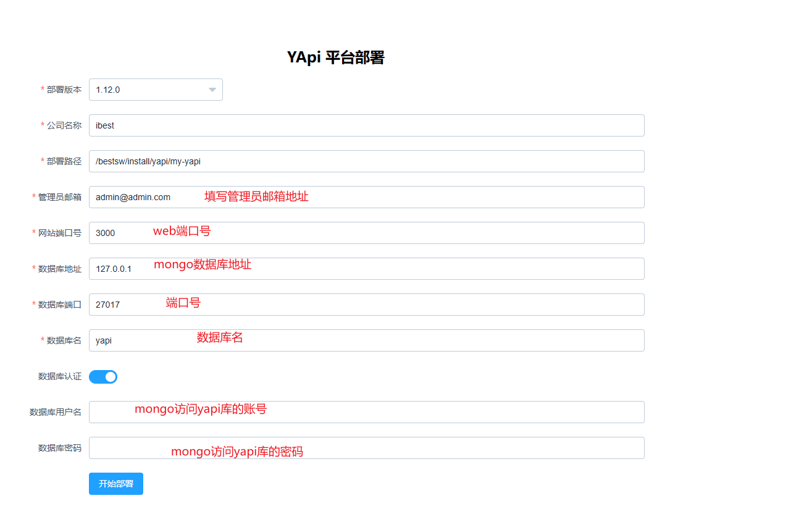The width and height of the screenshot is (812, 527).
Task: Click the 数据库端口 label
Action: [x=60, y=305]
